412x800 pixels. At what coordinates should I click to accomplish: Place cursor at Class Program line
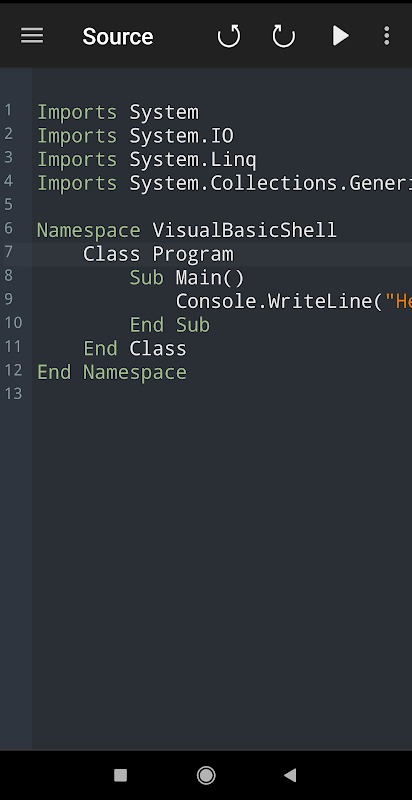pos(158,254)
